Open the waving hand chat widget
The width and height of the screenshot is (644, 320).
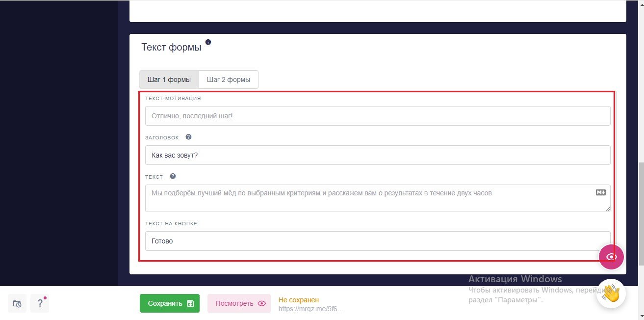(x=611, y=293)
